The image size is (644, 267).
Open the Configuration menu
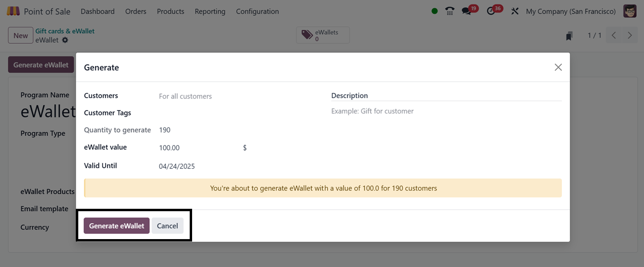[257, 11]
